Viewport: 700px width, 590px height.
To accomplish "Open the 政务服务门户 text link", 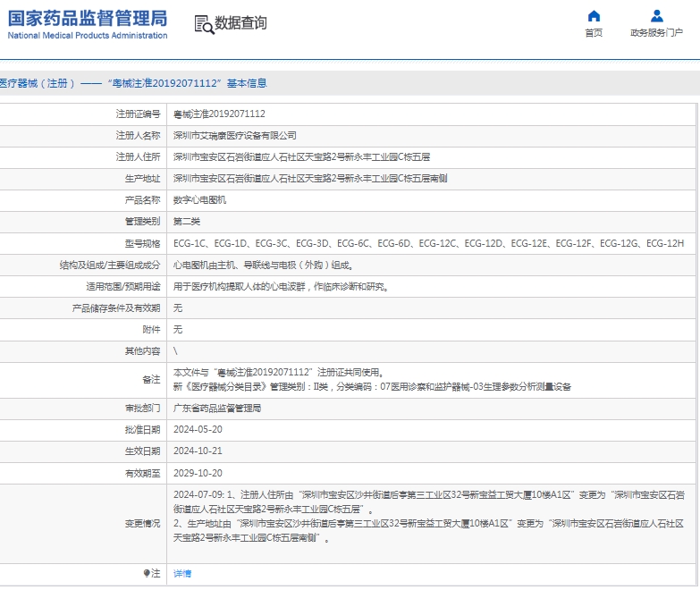I will [657, 32].
